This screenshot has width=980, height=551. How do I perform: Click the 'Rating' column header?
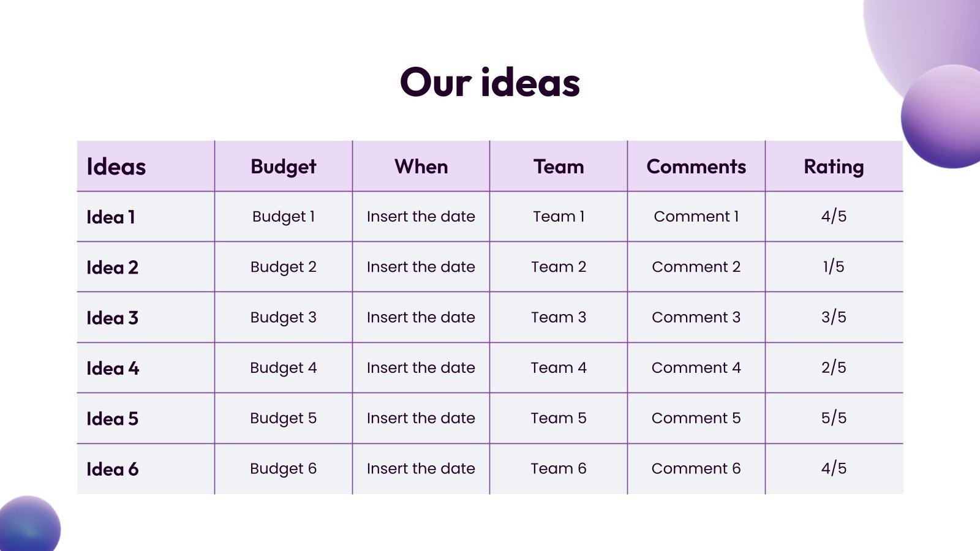tap(834, 167)
